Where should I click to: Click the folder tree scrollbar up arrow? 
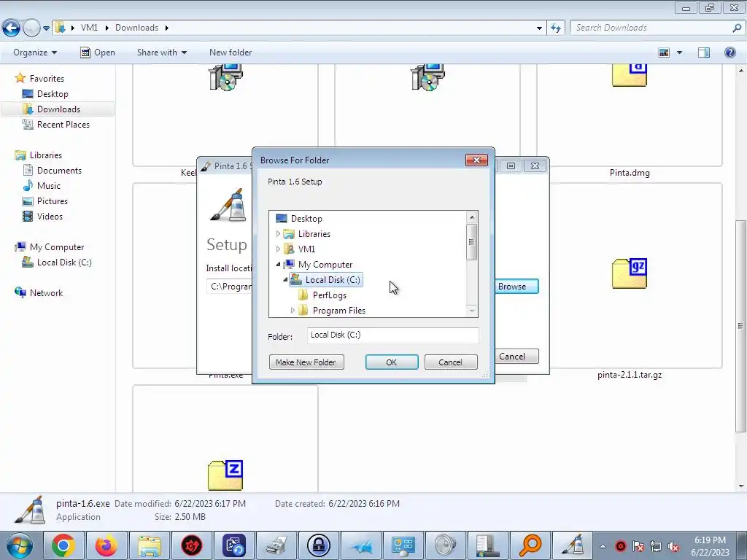[x=472, y=217]
